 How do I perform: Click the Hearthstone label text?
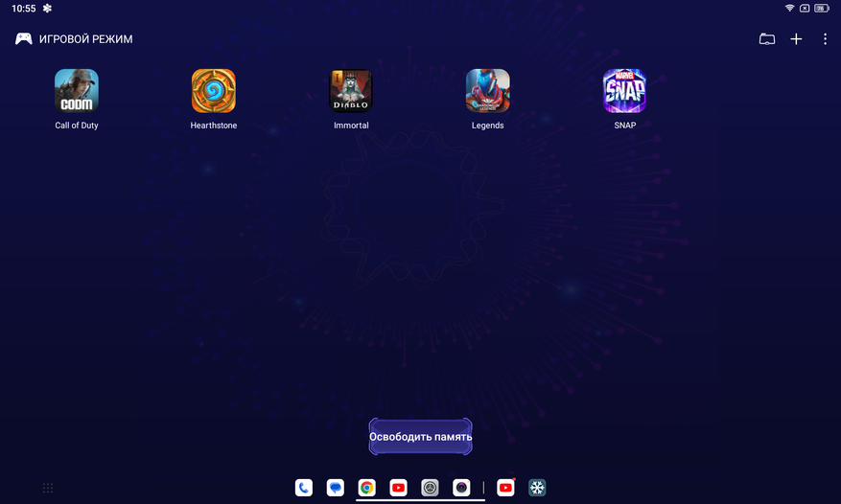[x=214, y=126]
